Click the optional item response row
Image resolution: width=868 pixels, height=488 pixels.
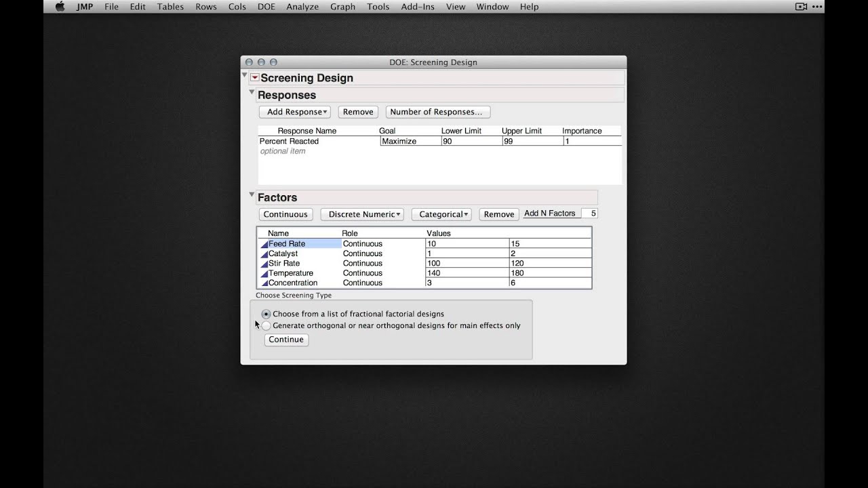(x=283, y=151)
